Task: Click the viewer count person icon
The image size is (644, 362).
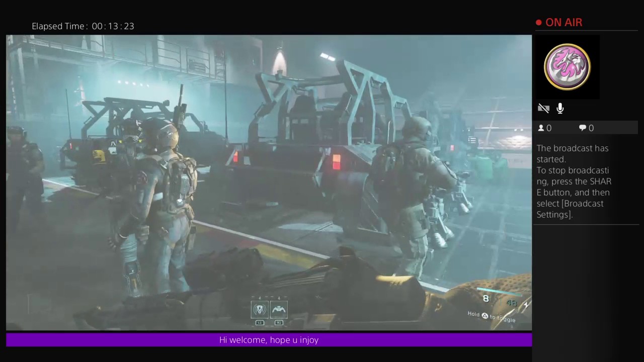Action: (x=541, y=128)
